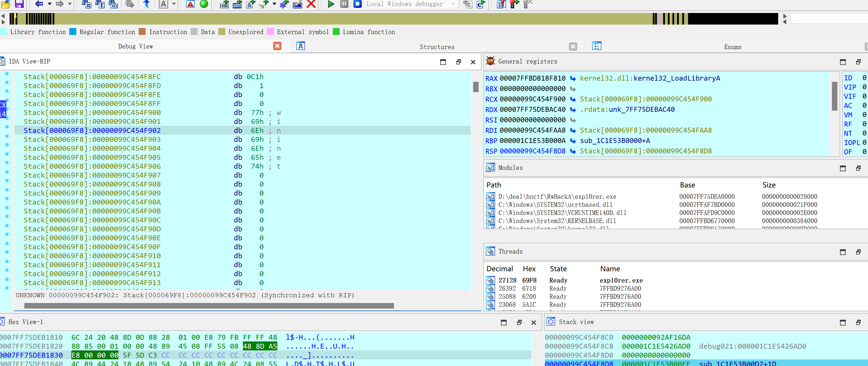The height and width of the screenshot is (366, 868).
Task: Click the IDA View horizontal scrollbar
Action: [209, 306]
